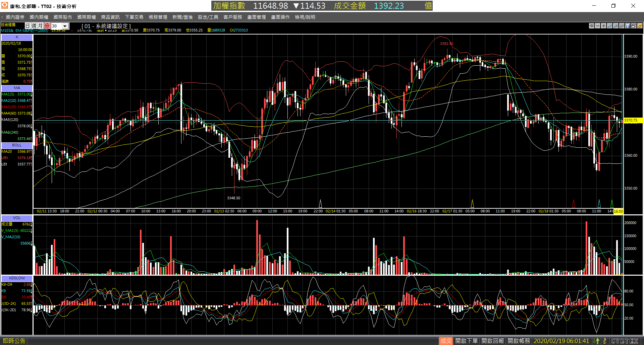Open the 商品資訊 menu
The image size is (644, 345).
click(x=110, y=17)
